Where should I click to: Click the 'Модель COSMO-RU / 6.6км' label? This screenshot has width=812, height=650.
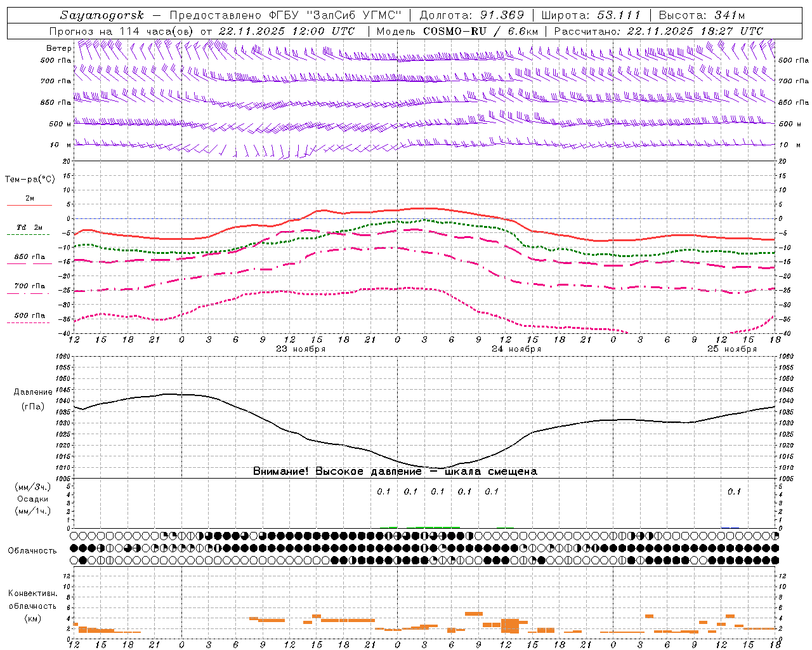(x=457, y=31)
